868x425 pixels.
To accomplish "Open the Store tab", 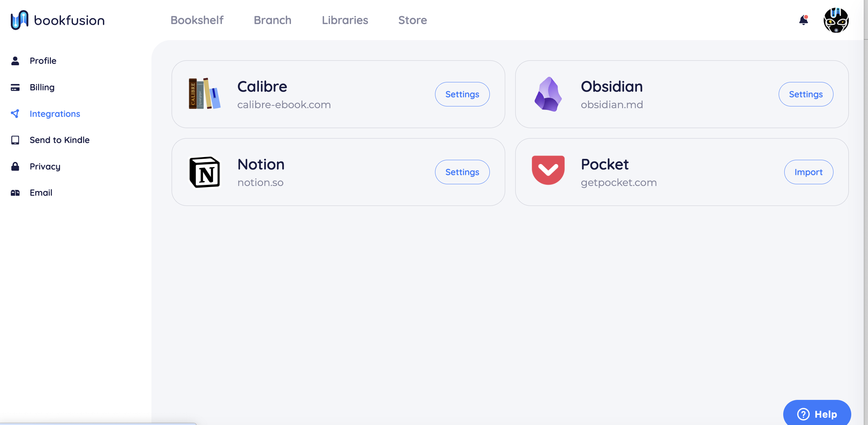I will (412, 20).
